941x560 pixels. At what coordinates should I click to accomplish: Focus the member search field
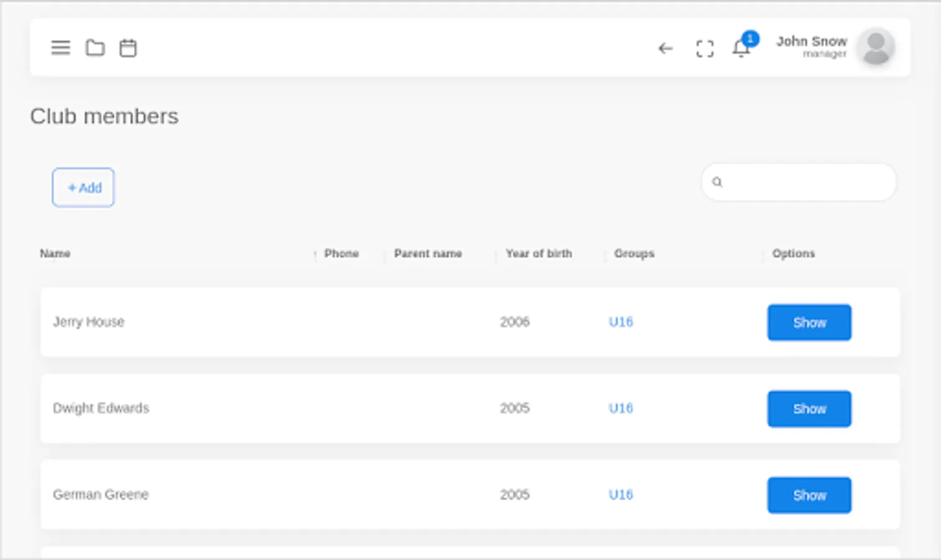tap(806, 182)
